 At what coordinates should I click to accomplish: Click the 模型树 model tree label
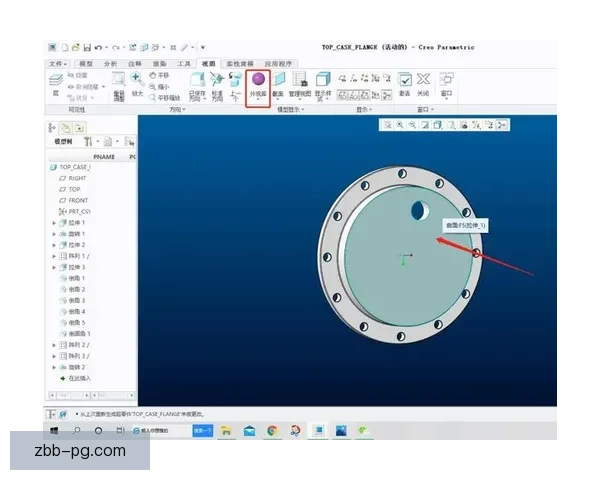(x=63, y=142)
